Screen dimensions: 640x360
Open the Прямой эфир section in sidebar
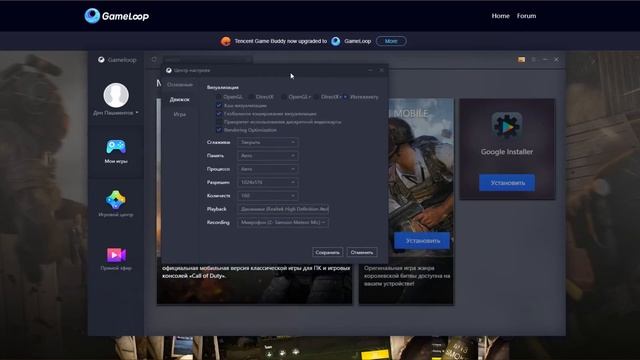click(116, 259)
